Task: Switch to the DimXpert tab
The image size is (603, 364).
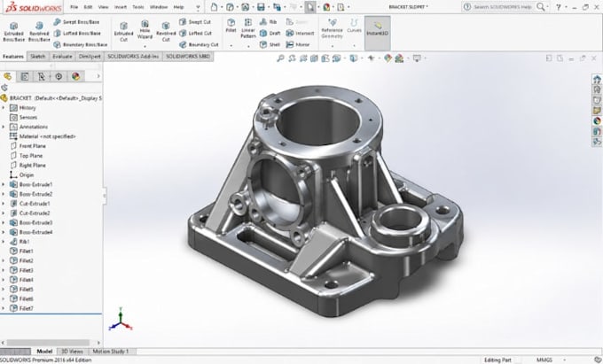Action: coord(90,57)
